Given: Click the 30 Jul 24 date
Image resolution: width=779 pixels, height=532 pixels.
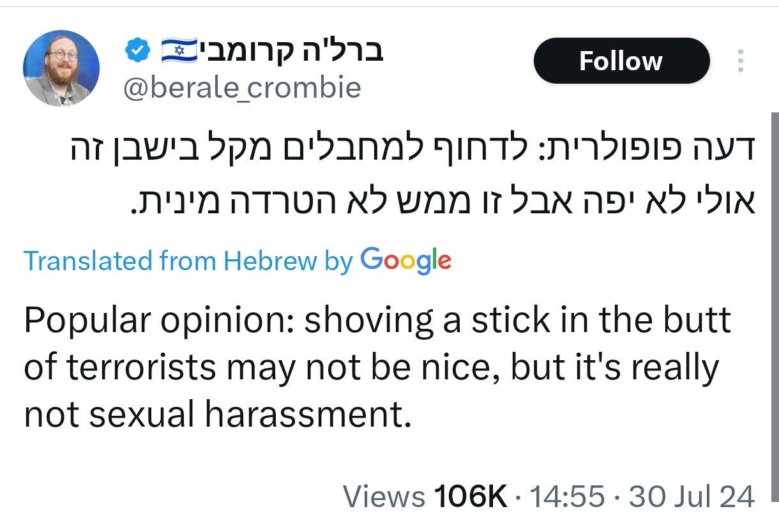Looking at the screenshot, I should pos(692,497).
